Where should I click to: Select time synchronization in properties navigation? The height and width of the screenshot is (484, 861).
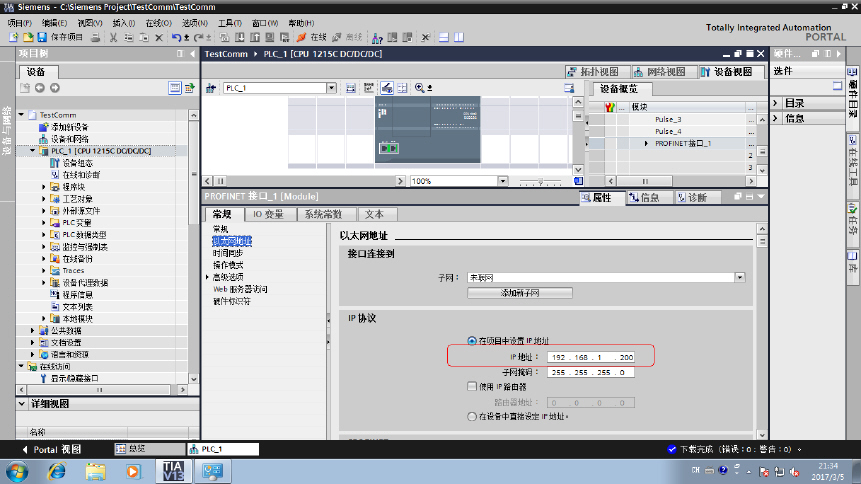(x=228, y=253)
